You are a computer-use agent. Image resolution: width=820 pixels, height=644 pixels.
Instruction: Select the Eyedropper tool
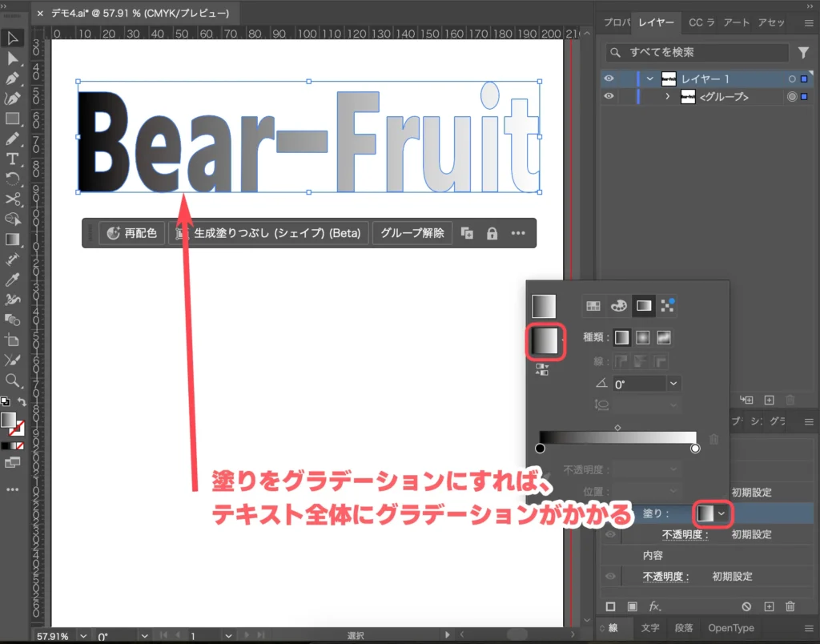[x=11, y=280]
